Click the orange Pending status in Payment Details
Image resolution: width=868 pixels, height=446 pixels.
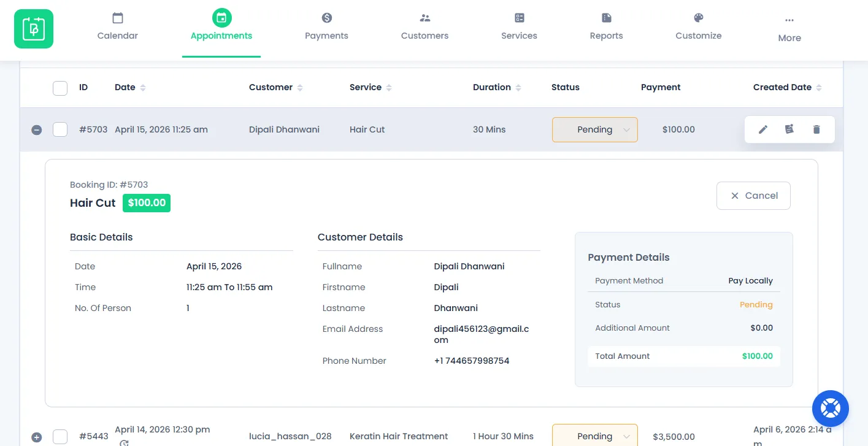tap(756, 304)
